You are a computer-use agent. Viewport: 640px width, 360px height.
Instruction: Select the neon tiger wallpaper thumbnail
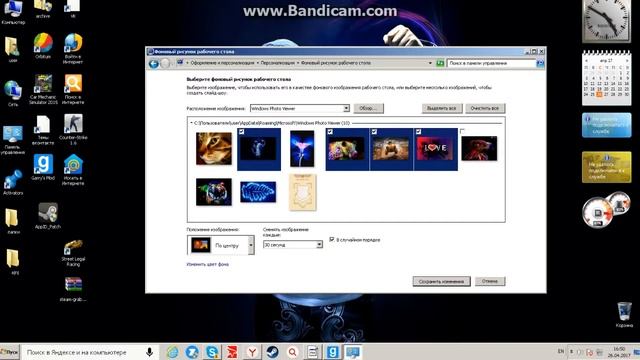coord(213,192)
